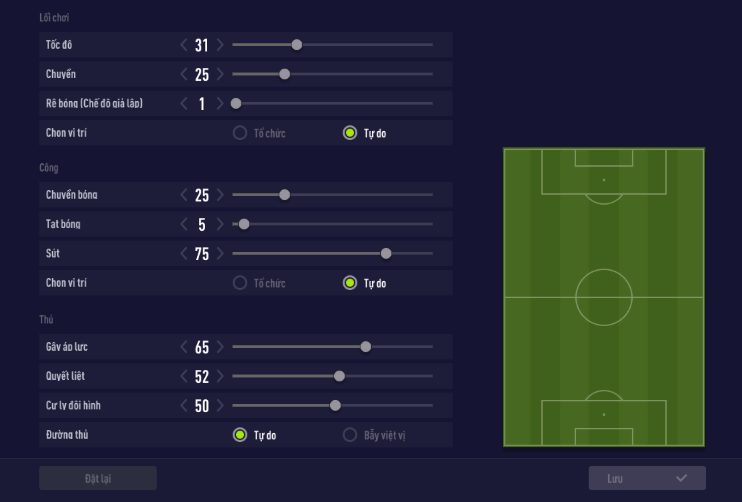Click the Sút slider handle
Screen dimensions: 742x502
tap(386, 254)
